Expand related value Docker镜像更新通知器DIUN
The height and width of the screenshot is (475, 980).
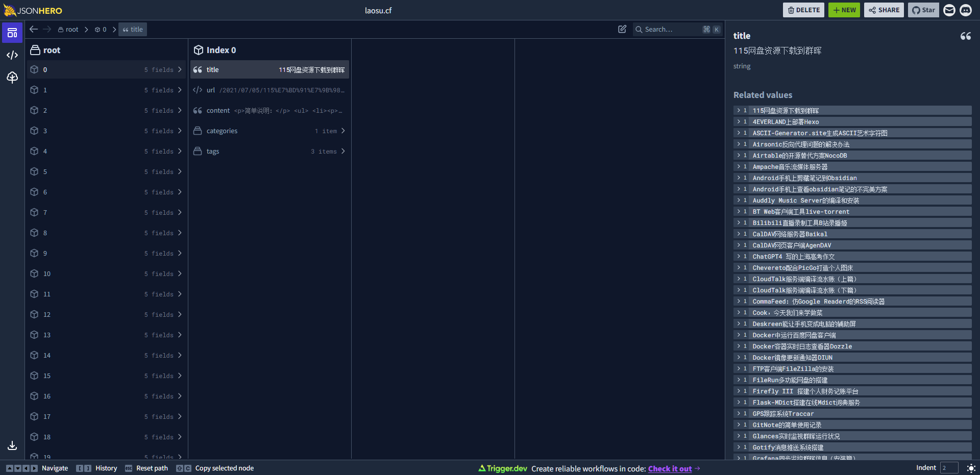(x=738, y=357)
